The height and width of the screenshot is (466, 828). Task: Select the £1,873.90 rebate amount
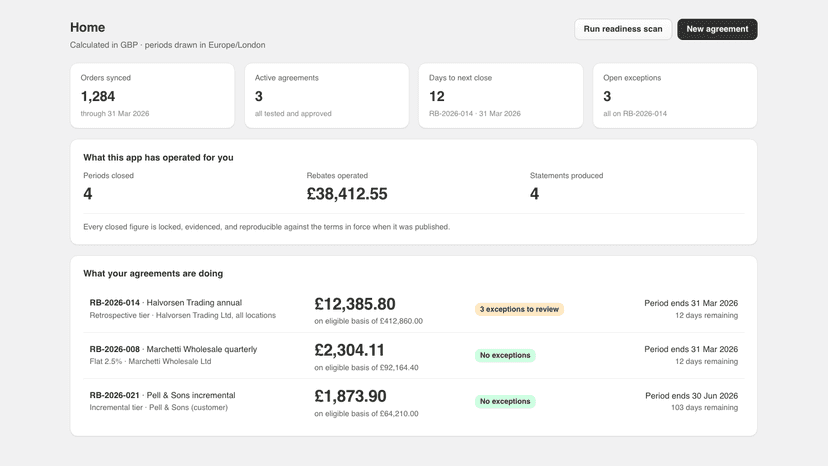pyautogui.click(x=351, y=396)
